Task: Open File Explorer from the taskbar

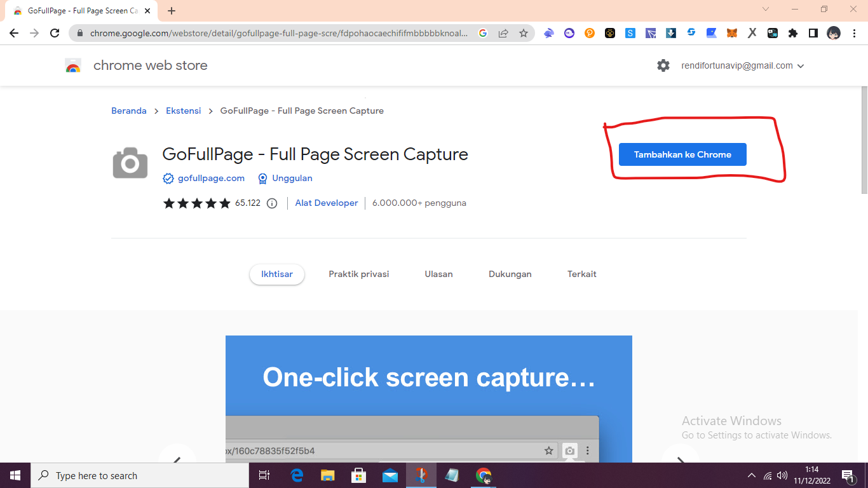Action: pos(328,475)
